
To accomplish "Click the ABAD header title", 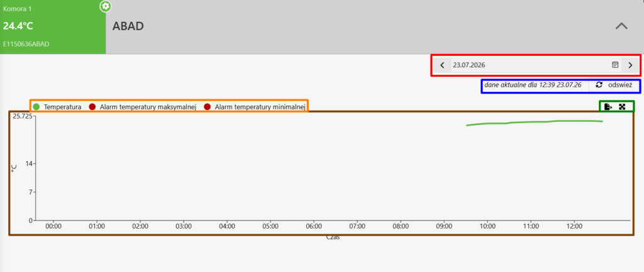I will point(128,26).
